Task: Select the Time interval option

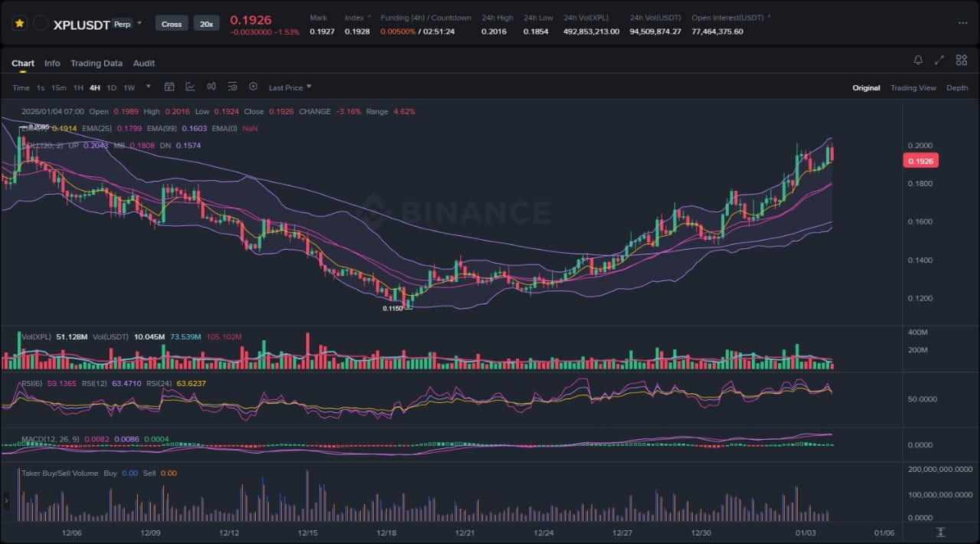Action: 21,87
